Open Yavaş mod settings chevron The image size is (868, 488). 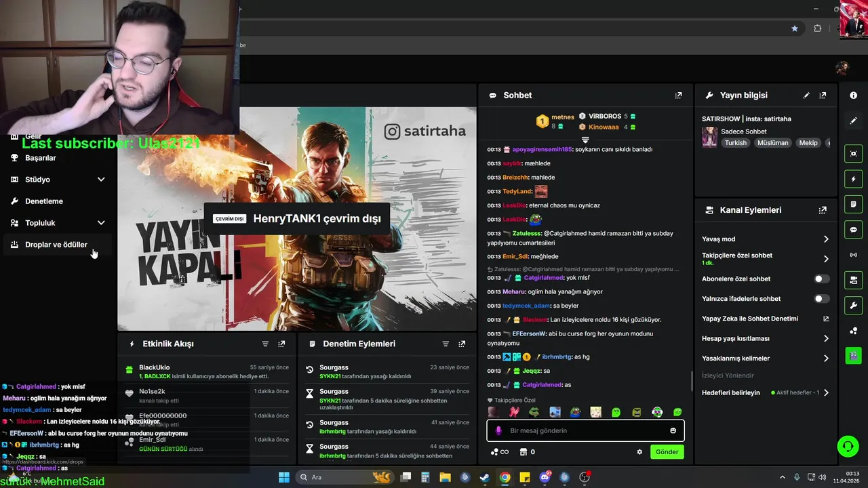click(826, 239)
